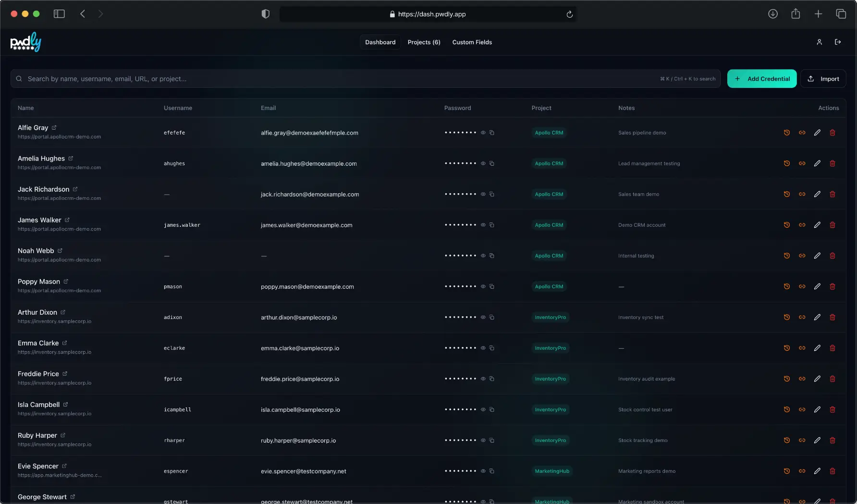Select username james.walker
The height and width of the screenshot is (504, 857).
coord(182,225)
